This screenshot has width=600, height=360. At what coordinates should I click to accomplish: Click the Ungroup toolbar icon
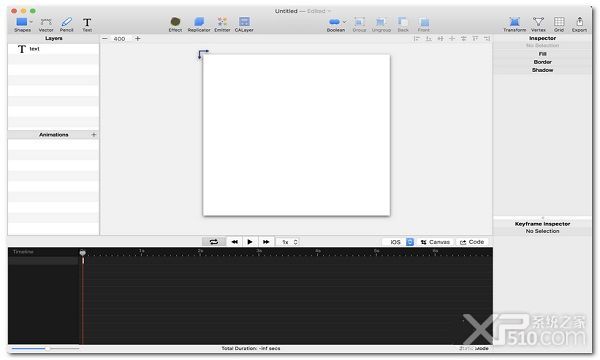click(381, 24)
